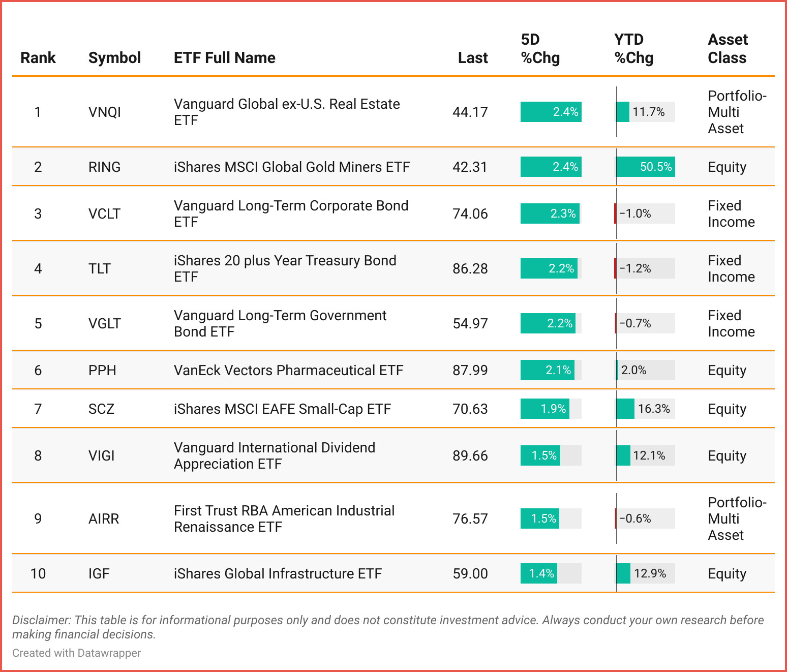The height and width of the screenshot is (672, 787).
Task: Click the VCLT last price 74.06
Action: pos(470,213)
